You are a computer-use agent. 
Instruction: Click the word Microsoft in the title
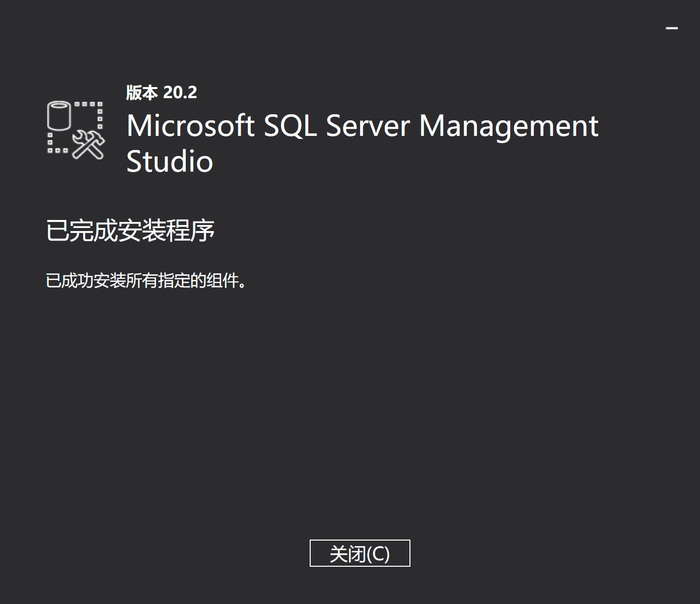(x=190, y=125)
